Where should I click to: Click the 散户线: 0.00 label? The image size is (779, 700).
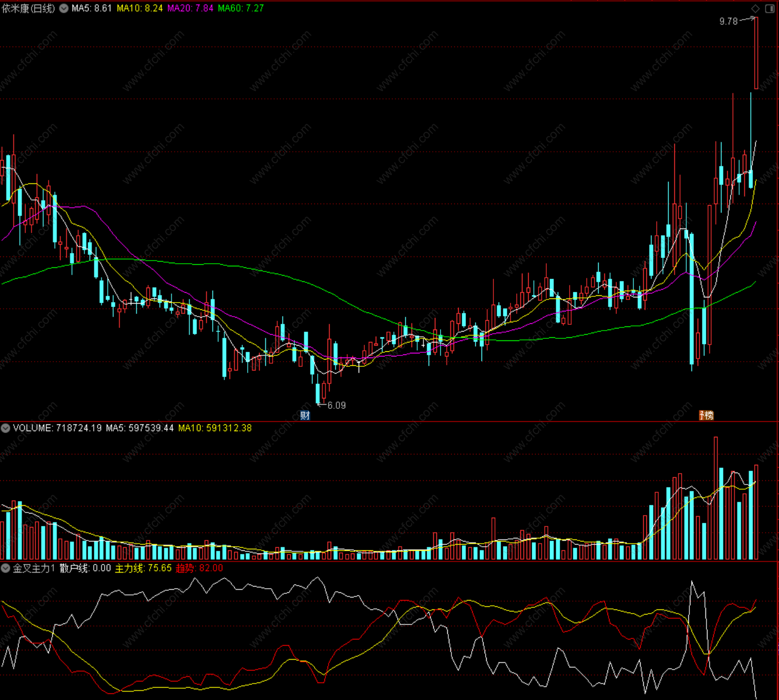(x=85, y=568)
